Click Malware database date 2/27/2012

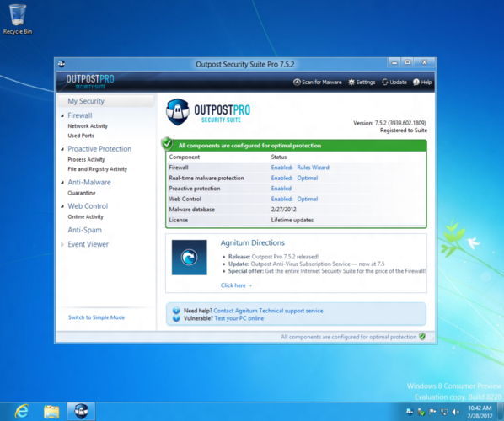tap(283, 210)
